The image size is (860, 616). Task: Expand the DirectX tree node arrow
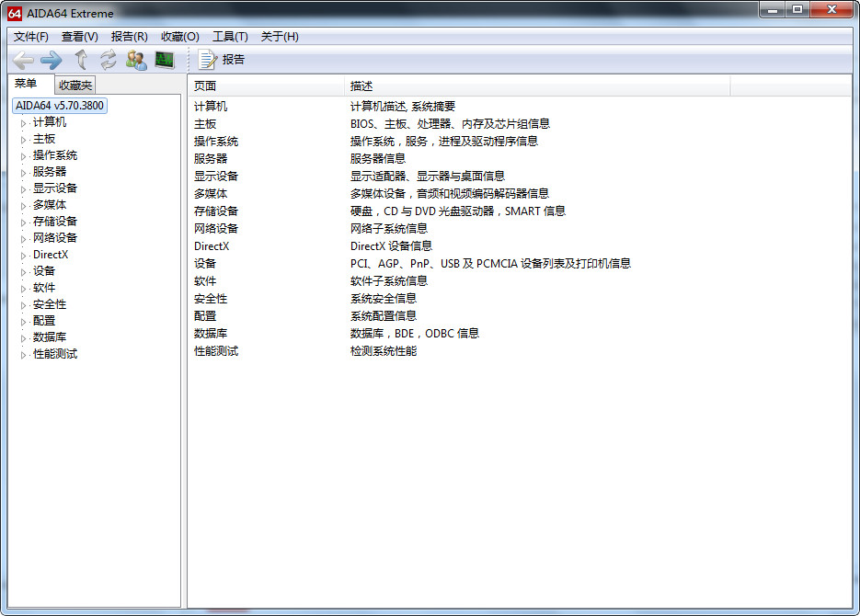pyautogui.click(x=23, y=256)
